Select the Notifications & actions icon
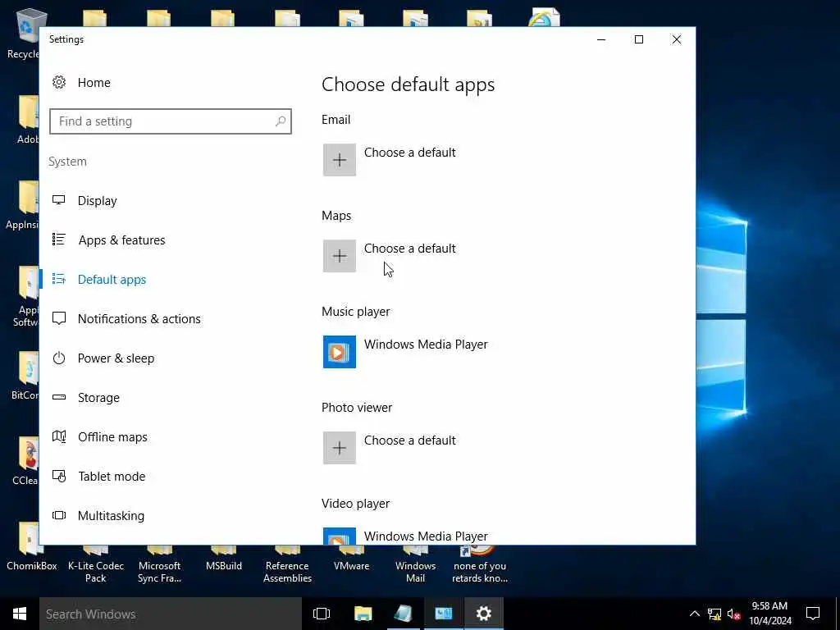The image size is (840, 630). click(59, 318)
